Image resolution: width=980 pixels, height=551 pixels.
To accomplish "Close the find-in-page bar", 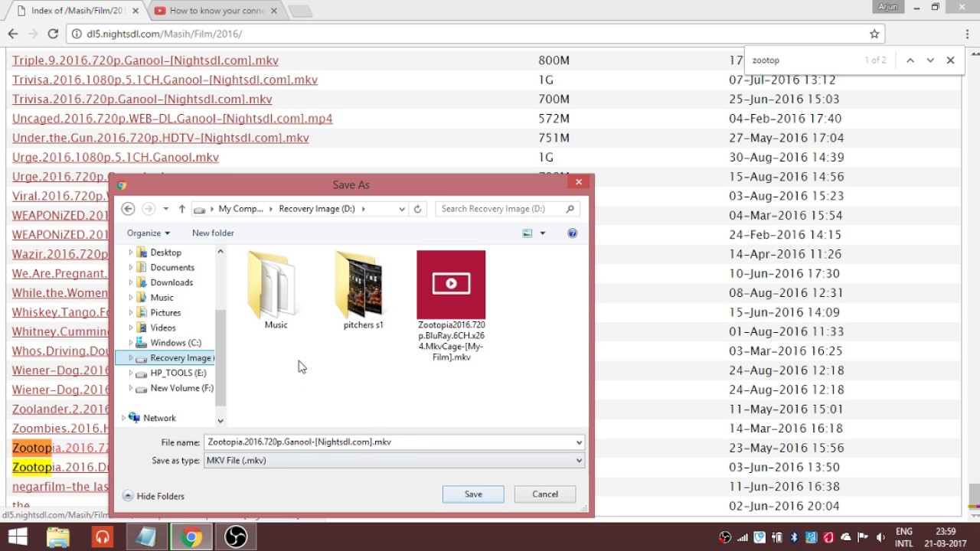I will point(950,60).
